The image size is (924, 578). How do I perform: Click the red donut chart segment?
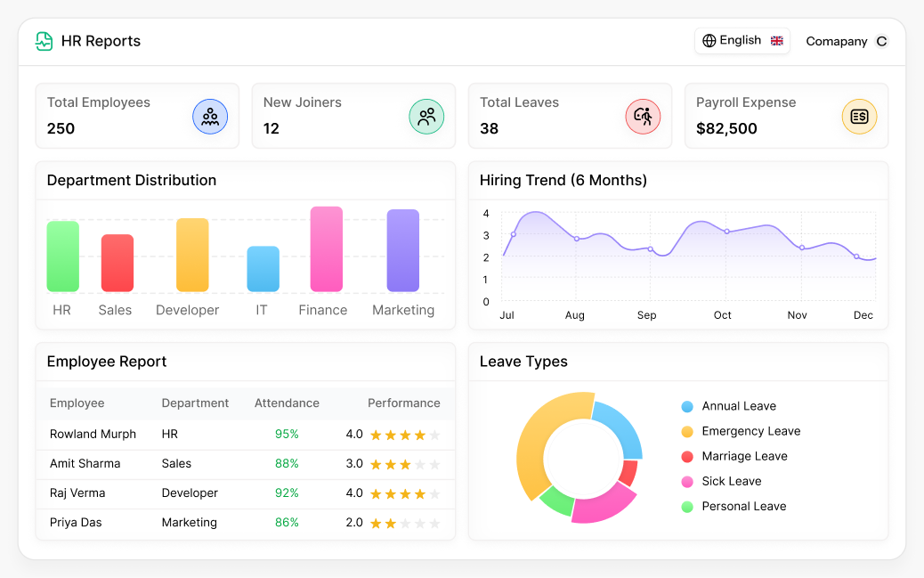point(629,473)
